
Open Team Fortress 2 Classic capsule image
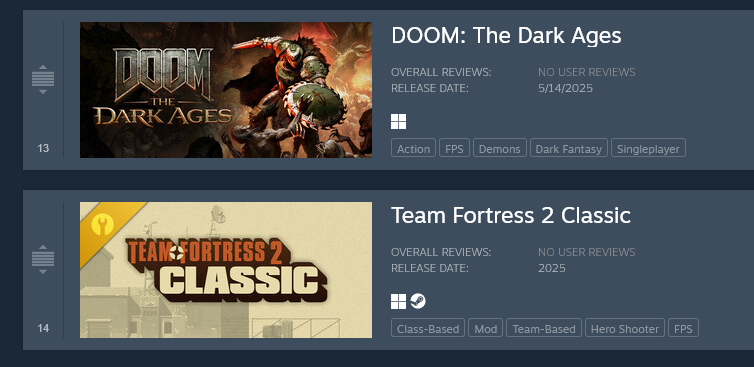click(x=226, y=270)
